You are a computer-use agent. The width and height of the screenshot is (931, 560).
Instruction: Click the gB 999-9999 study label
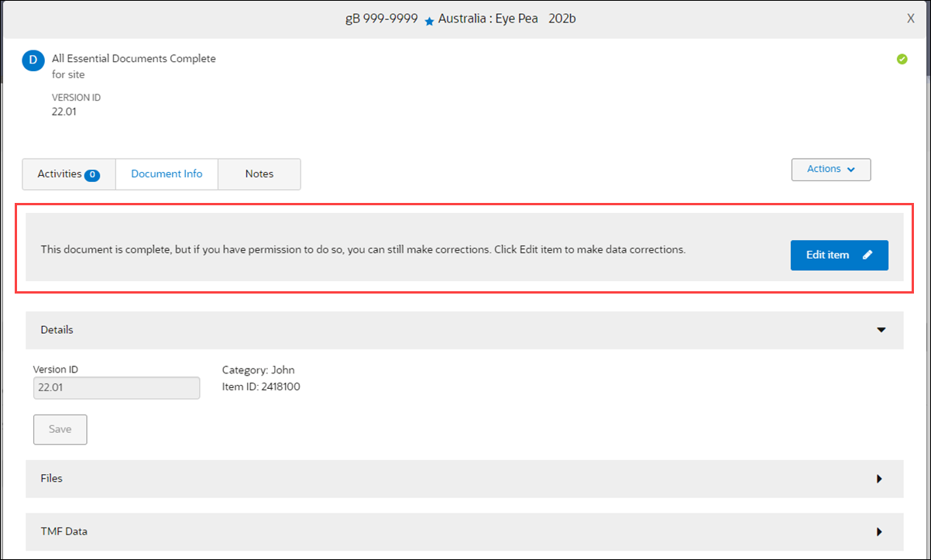tap(380, 18)
